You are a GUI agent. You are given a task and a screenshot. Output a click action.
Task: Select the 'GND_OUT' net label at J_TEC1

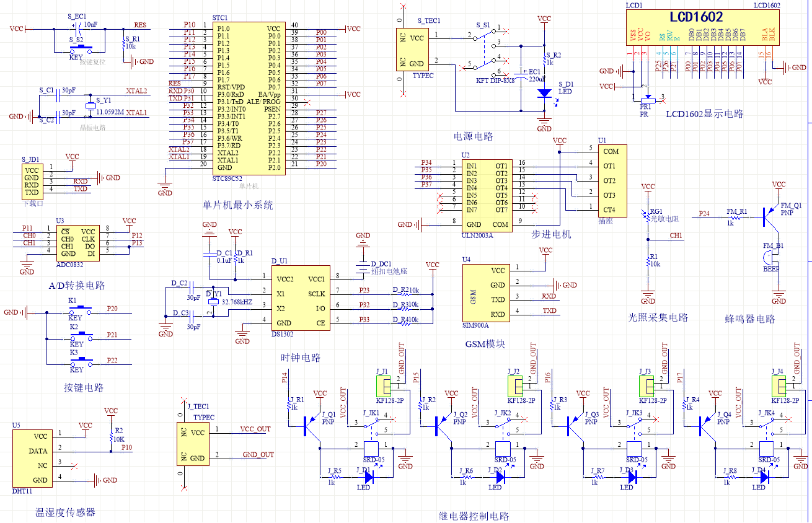[258, 454]
